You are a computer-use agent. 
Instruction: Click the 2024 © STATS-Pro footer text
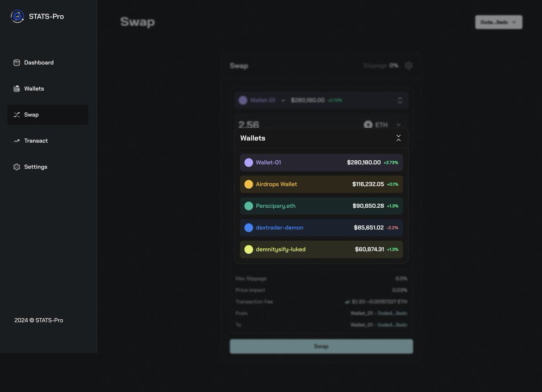tap(39, 320)
